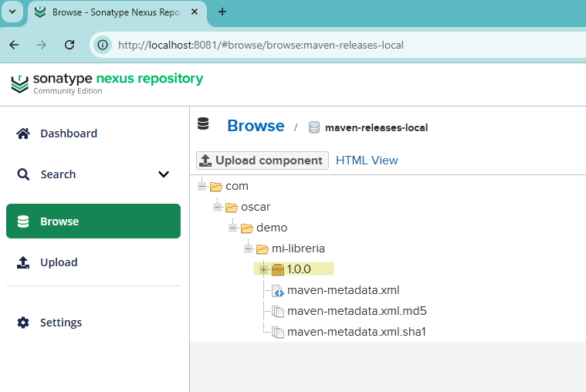This screenshot has width=586, height=392.
Task: Open a new browser tab with plus
Action: pos(222,12)
